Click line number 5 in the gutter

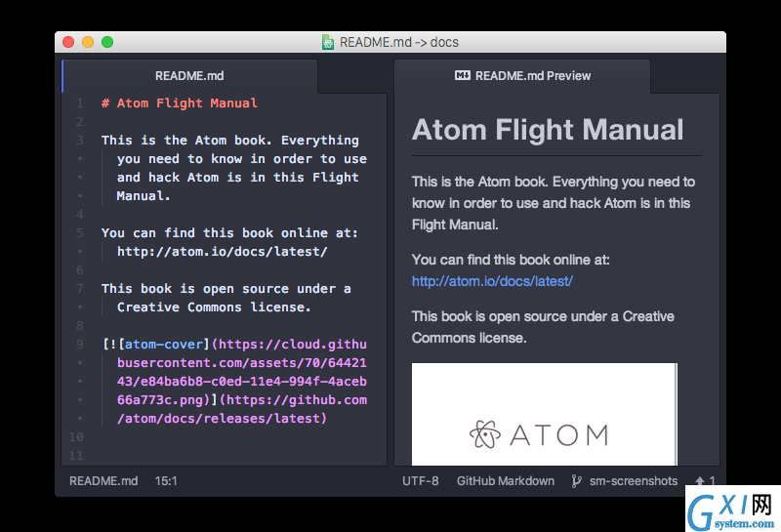80,233
